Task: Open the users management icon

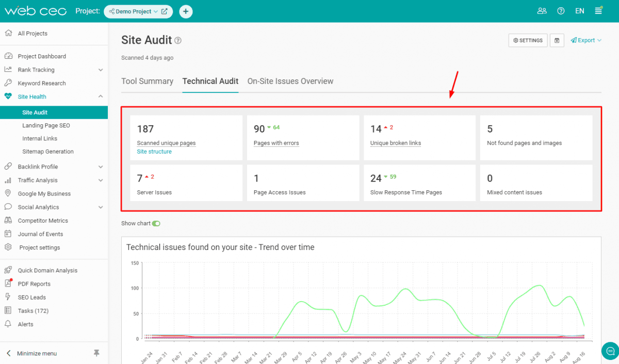Action: point(542,11)
